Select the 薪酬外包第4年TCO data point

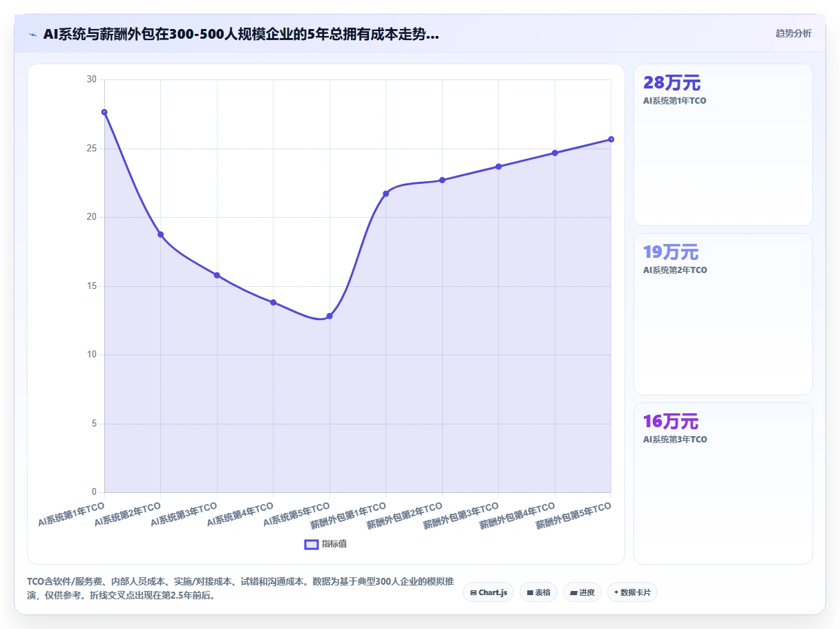[x=555, y=153]
